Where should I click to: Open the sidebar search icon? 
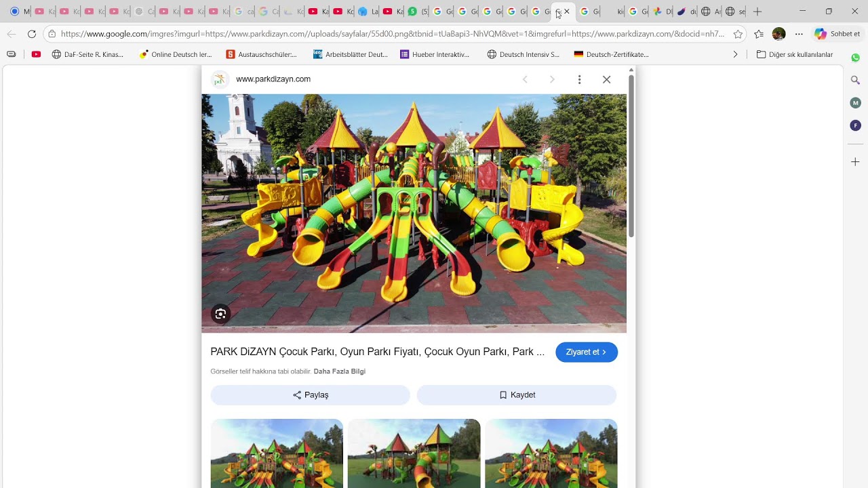856,80
